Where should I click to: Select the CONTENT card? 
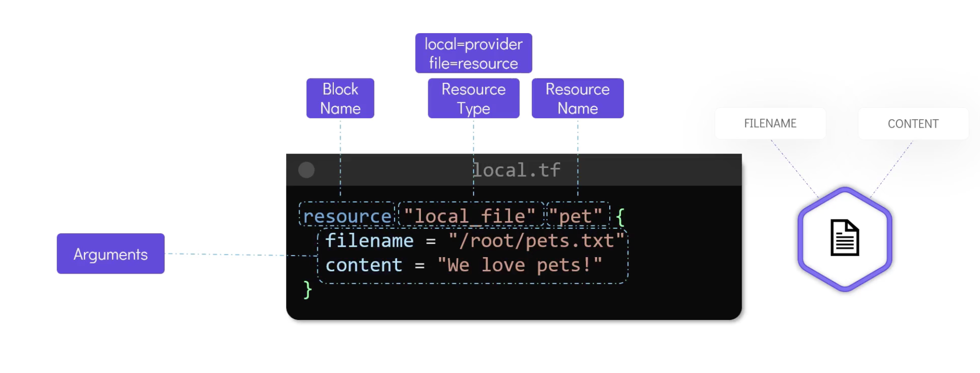point(913,124)
